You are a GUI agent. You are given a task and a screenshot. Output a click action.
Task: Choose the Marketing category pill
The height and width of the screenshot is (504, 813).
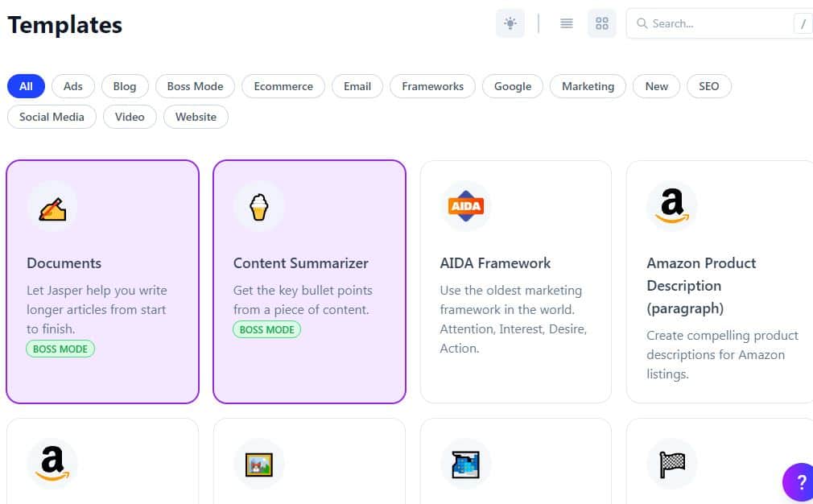click(588, 86)
